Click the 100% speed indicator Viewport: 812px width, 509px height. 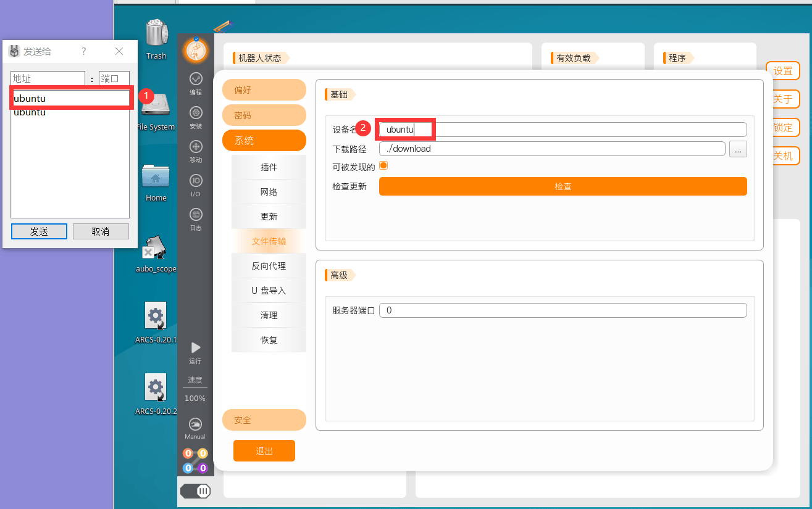pyautogui.click(x=195, y=399)
